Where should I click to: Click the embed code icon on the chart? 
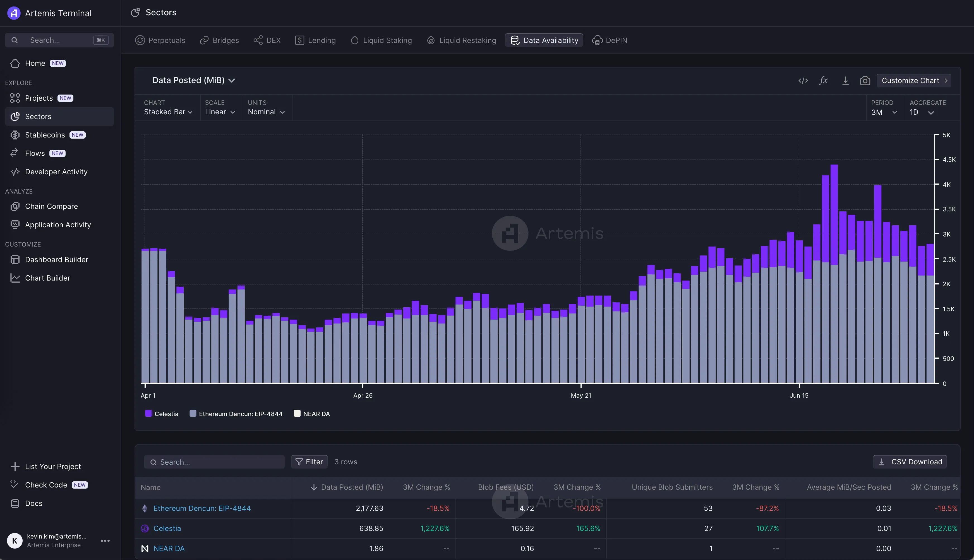point(803,80)
